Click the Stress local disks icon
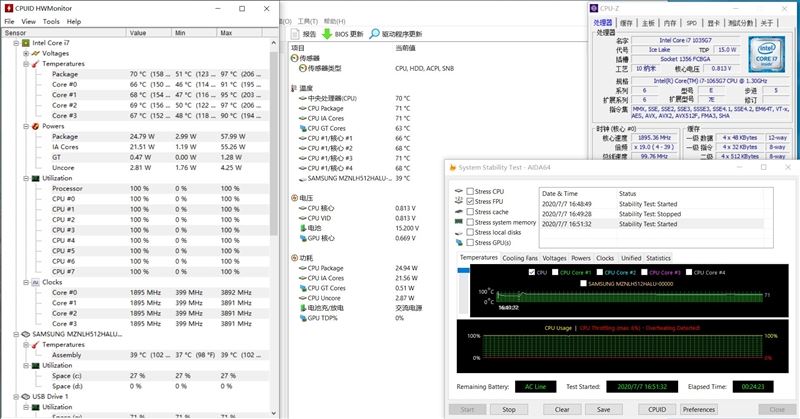Viewport: 800px width, 419px height. pos(459,232)
